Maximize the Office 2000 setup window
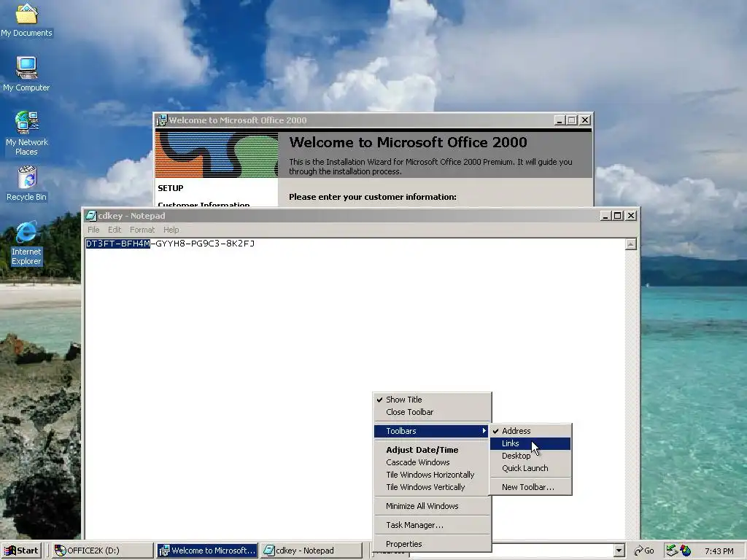 [572, 120]
